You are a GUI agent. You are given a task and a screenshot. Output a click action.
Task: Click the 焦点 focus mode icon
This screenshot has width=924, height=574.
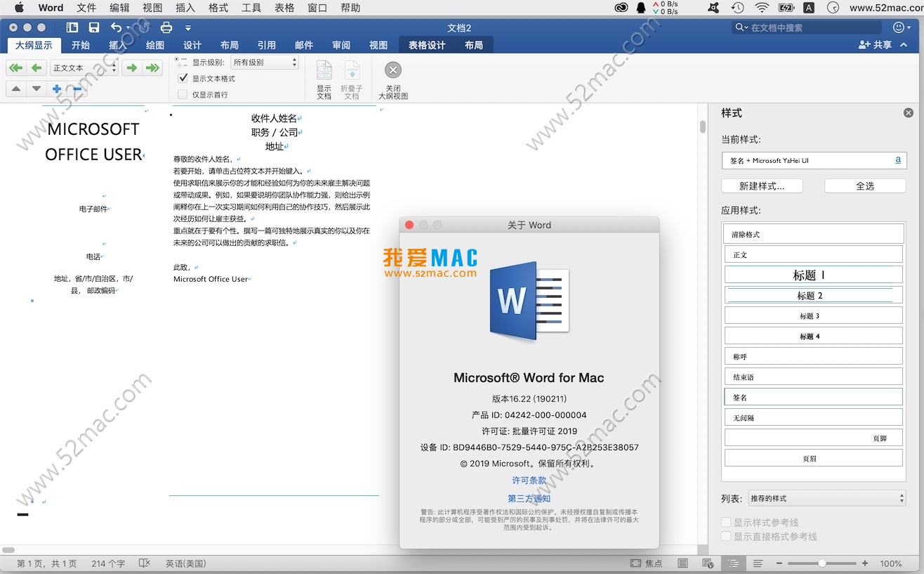635,563
